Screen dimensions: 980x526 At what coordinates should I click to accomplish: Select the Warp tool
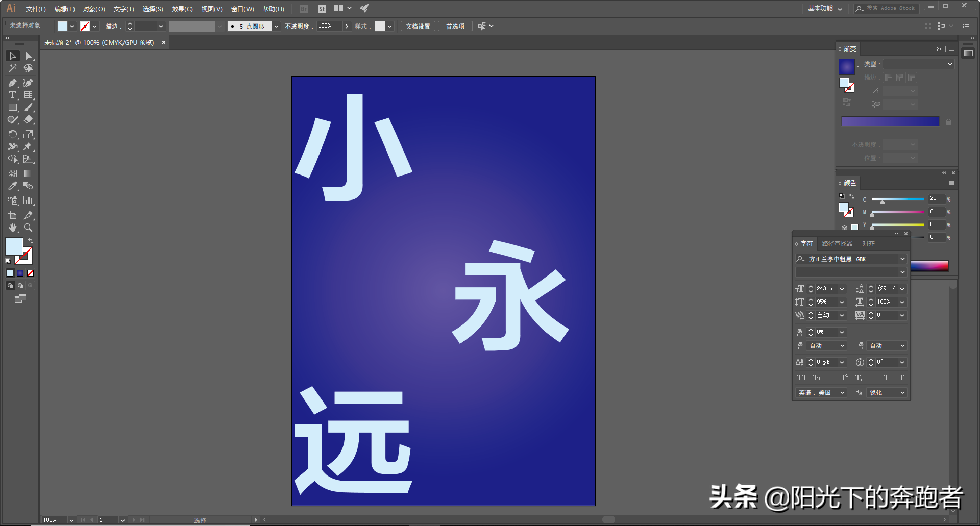tap(13, 146)
